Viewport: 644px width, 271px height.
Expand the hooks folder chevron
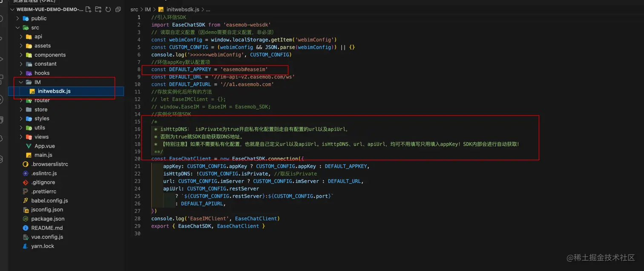(x=21, y=73)
